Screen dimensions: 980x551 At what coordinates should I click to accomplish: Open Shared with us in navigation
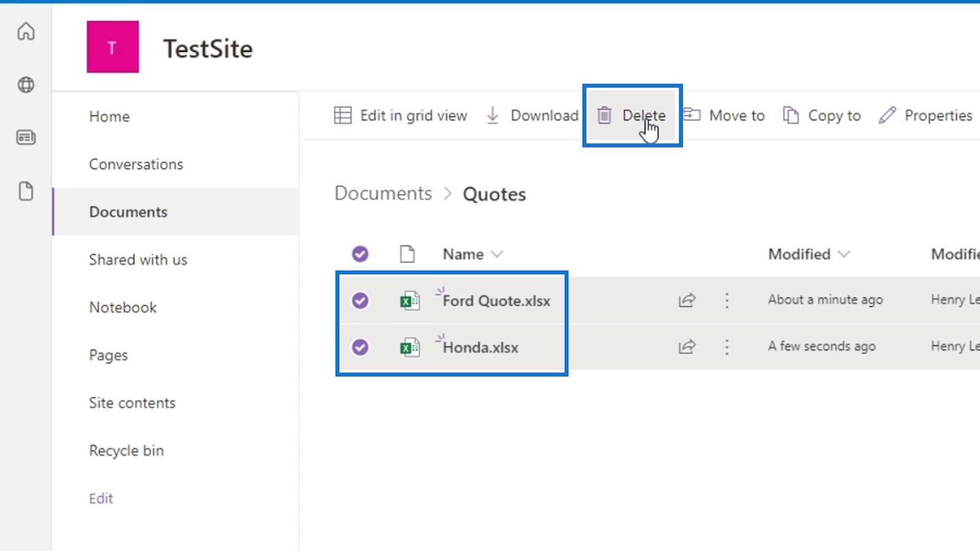click(x=138, y=260)
